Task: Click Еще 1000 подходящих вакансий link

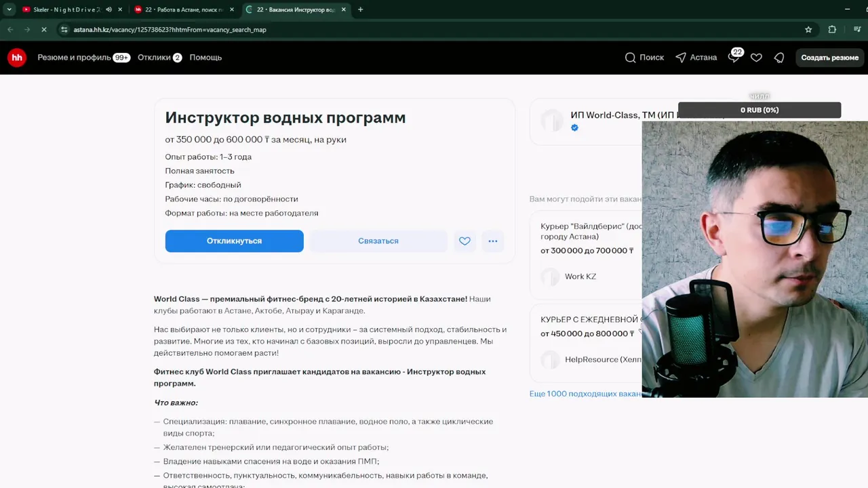Action: coord(586,394)
